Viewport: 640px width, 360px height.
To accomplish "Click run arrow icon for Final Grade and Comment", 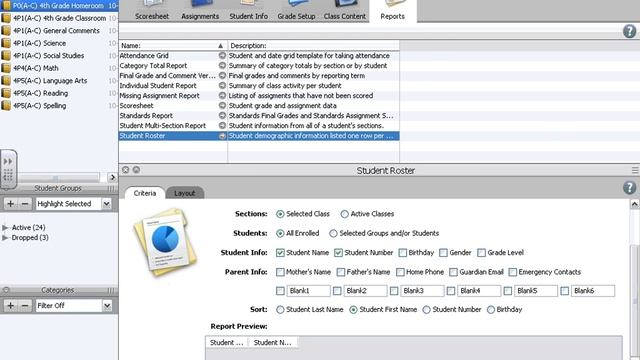I will [222, 76].
